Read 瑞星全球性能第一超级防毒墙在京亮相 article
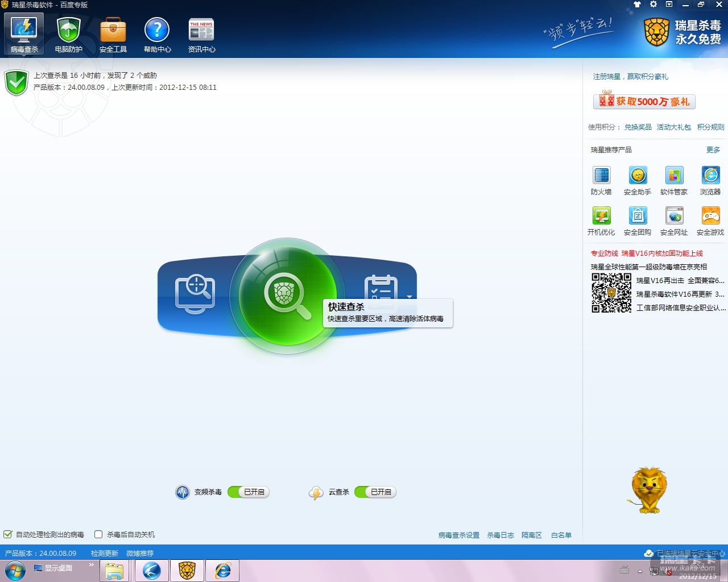 pos(649,267)
